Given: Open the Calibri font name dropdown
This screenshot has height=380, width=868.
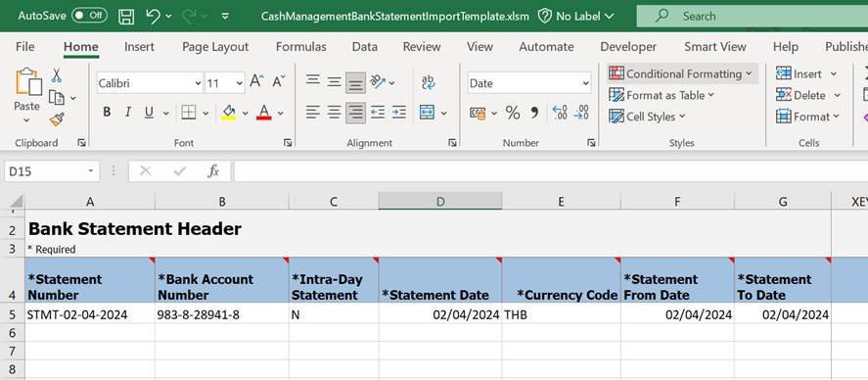Looking at the screenshot, I should click(199, 83).
